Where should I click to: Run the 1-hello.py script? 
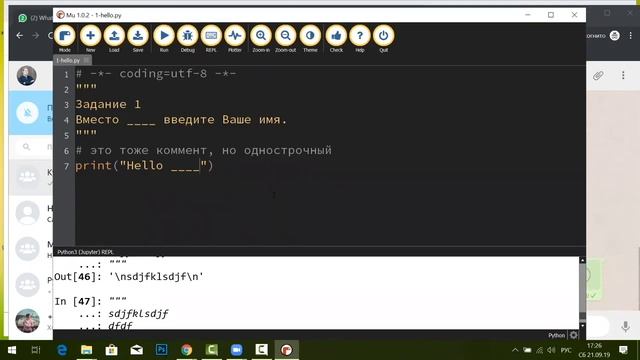pos(164,38)
